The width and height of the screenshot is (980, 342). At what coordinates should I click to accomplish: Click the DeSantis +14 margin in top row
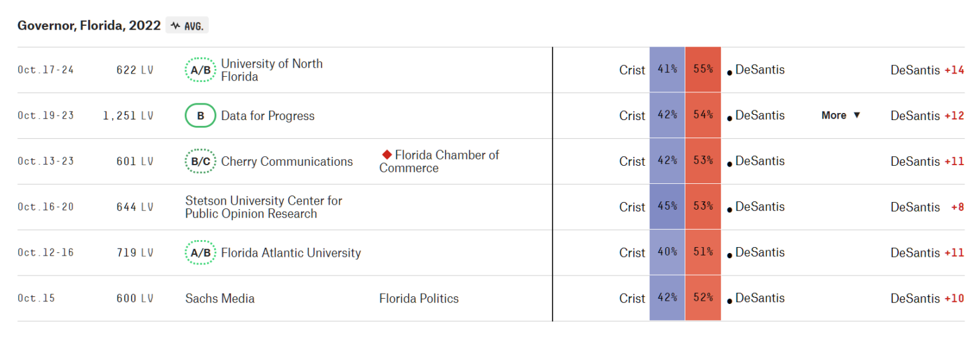(x=927, y=70)
